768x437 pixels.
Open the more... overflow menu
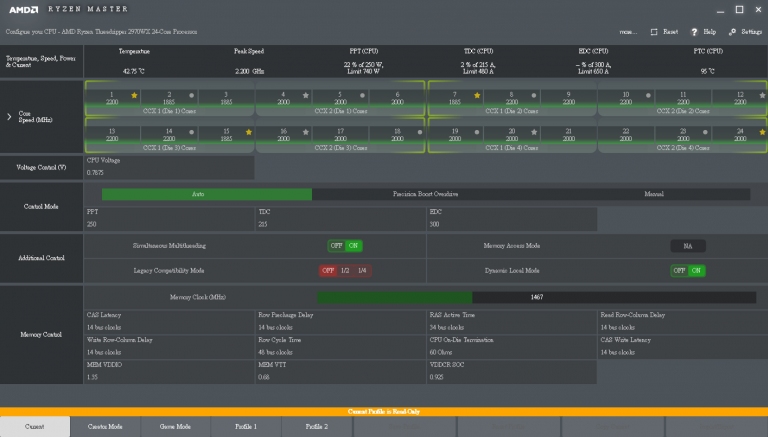628,32
